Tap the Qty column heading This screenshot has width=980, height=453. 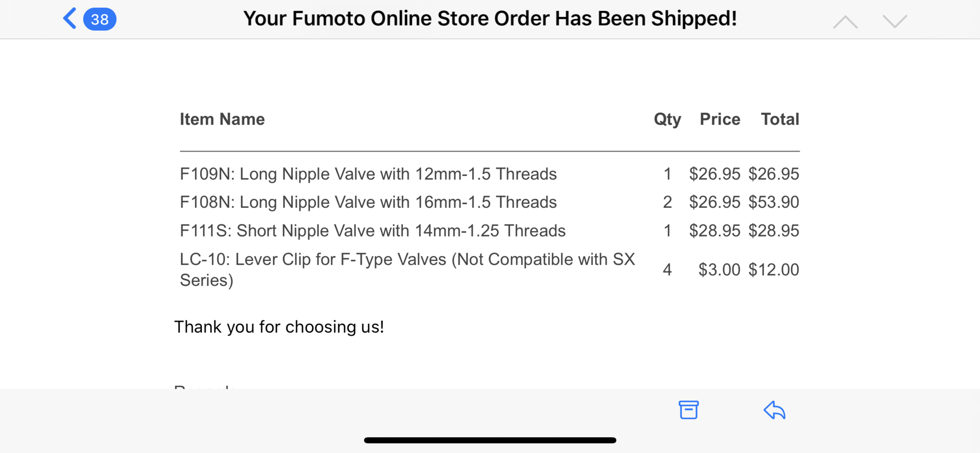tap(667, 119)
